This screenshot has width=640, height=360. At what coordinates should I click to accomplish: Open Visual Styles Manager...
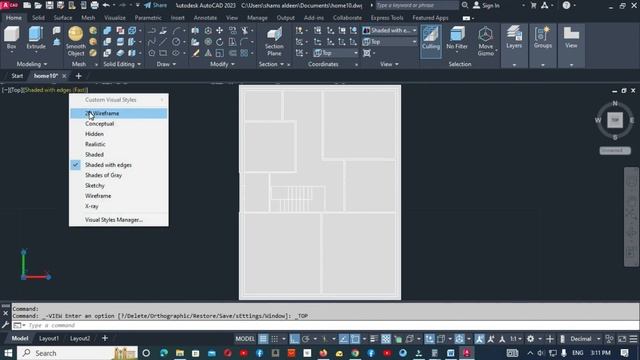[x=118, y=220]
